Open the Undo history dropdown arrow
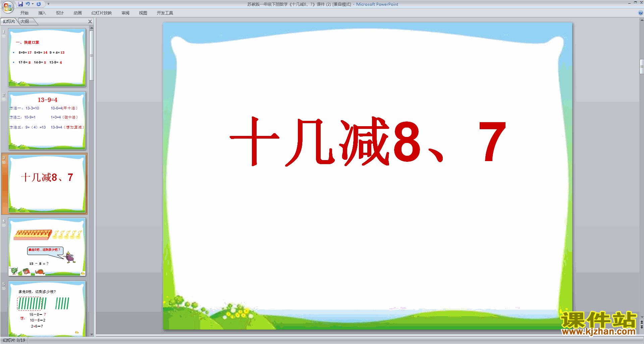The height and width of the screenshot is (344, 644). tap(33, 4)
